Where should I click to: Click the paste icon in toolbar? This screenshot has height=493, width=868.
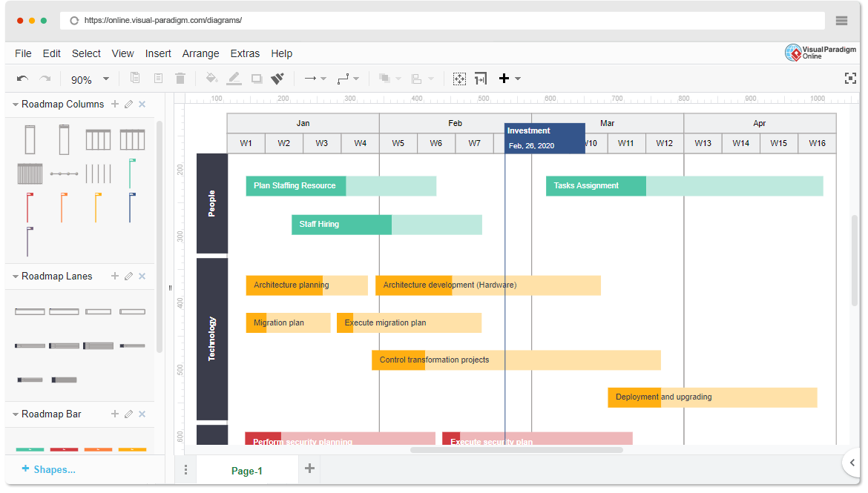[158, 78]
